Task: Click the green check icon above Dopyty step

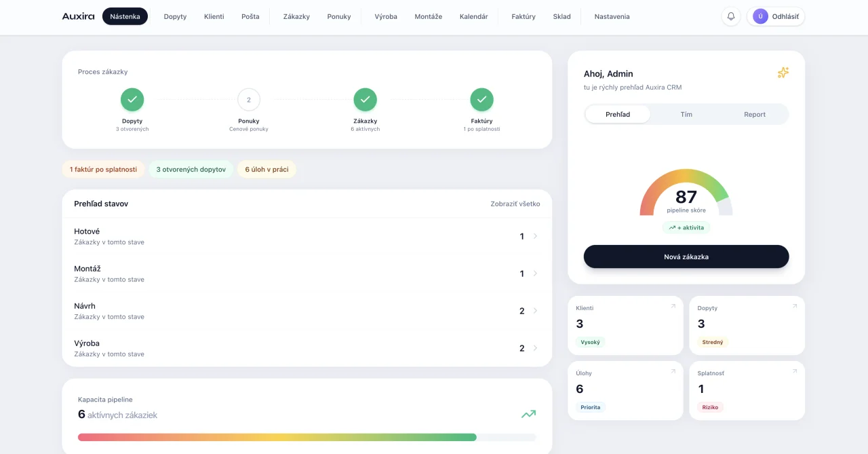Action: click(132, 99)
